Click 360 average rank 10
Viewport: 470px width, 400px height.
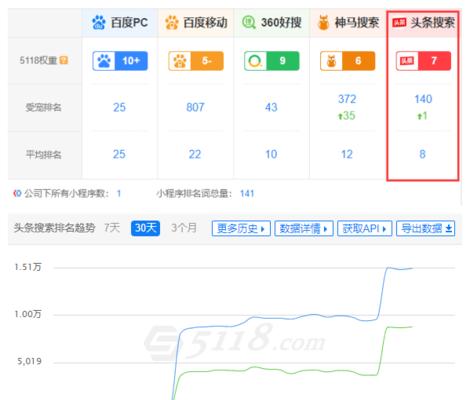(271, 154)
